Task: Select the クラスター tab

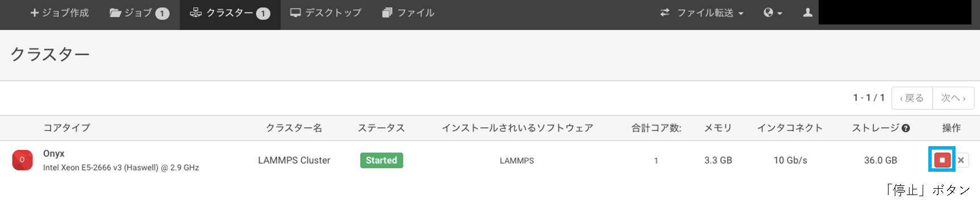Action: click(x=230, y=13)
